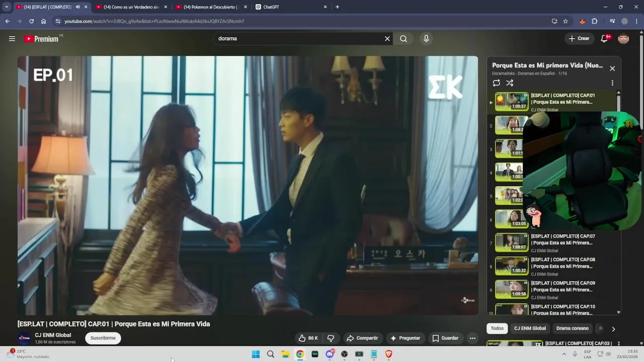Open the network and volume quick settings
Image resolution: width=644 pixels, height=362 pixels.
click(x=604, y=354)
